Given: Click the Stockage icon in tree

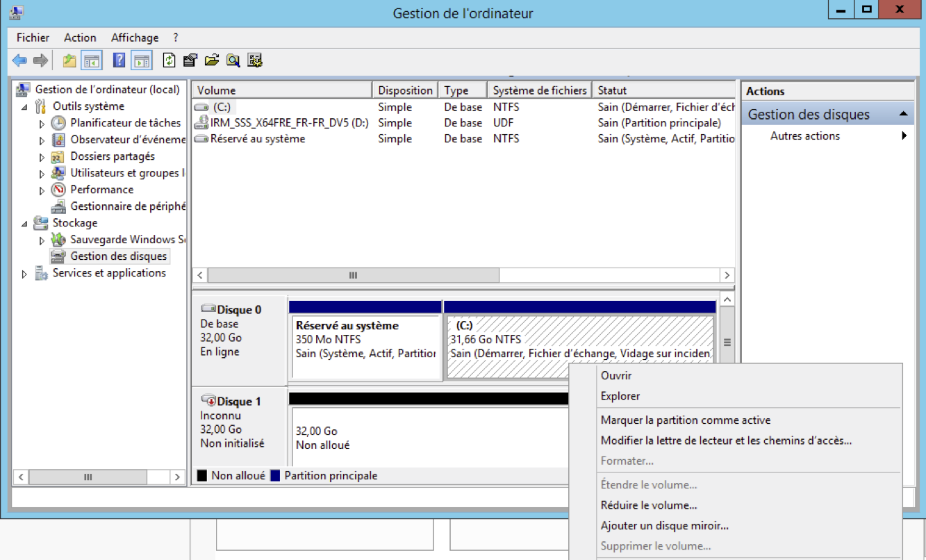Looking at the screenshot, I should [x=42, y=223].
